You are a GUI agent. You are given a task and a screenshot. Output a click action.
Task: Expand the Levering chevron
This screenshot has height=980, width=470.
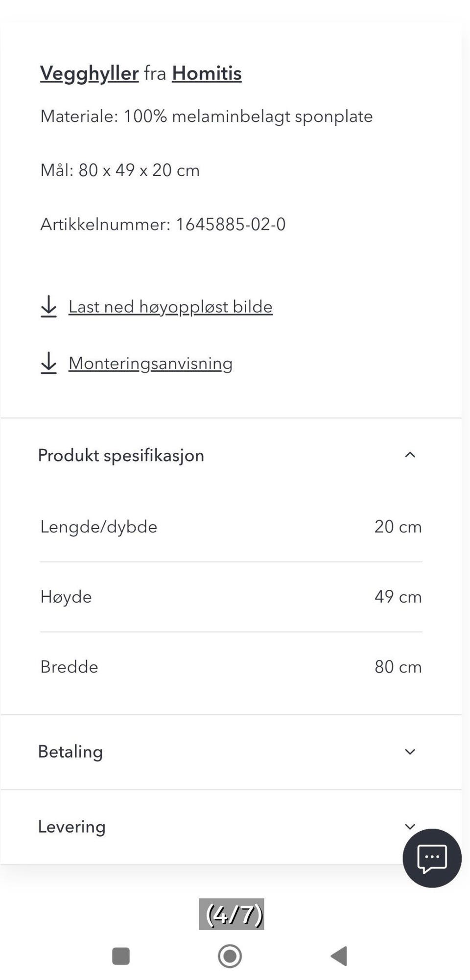click(x=410, y=827)
